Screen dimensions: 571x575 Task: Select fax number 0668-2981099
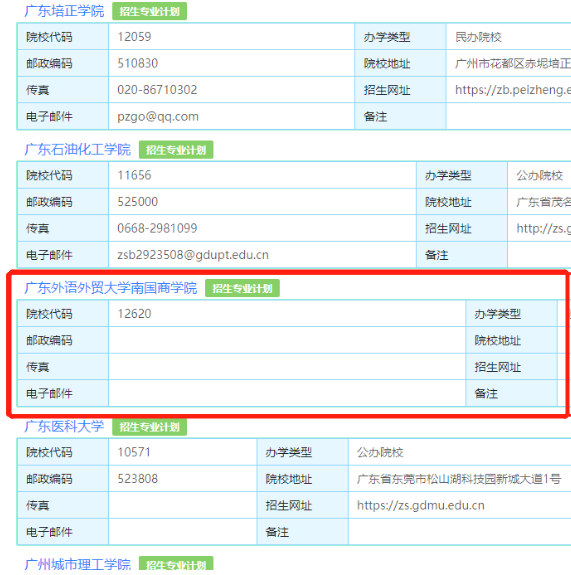(157, 228)
